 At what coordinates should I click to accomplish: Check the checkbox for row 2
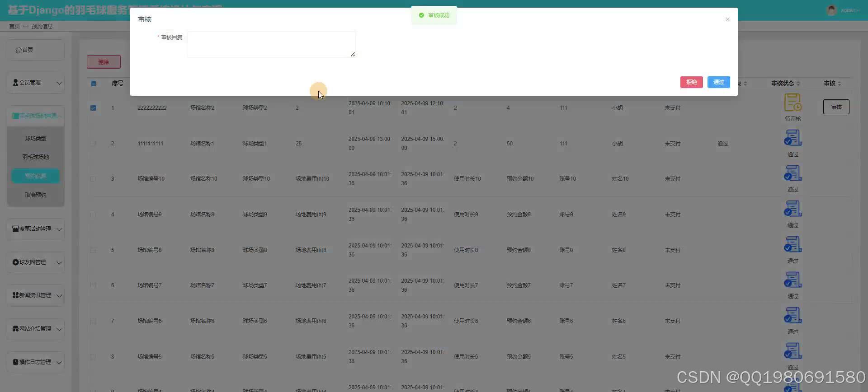pyautogui.click(x=93, y=144)
